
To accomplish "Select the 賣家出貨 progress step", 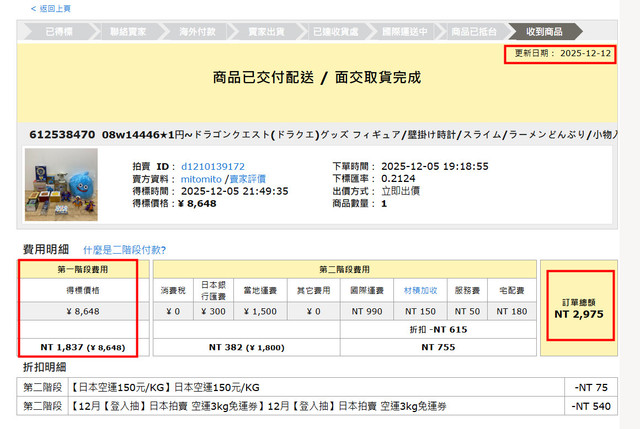I will pyautogui.click(x=266, y=31).
